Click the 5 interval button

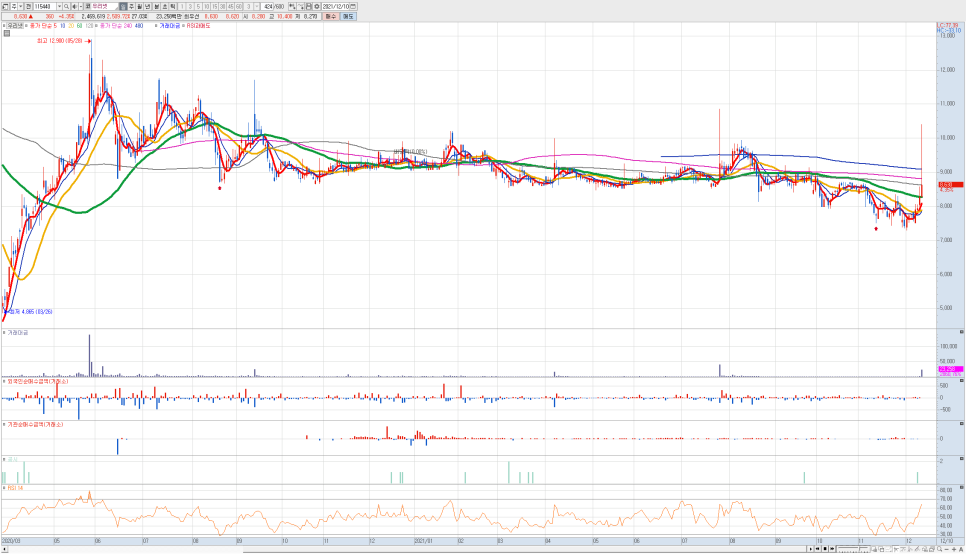198,6
